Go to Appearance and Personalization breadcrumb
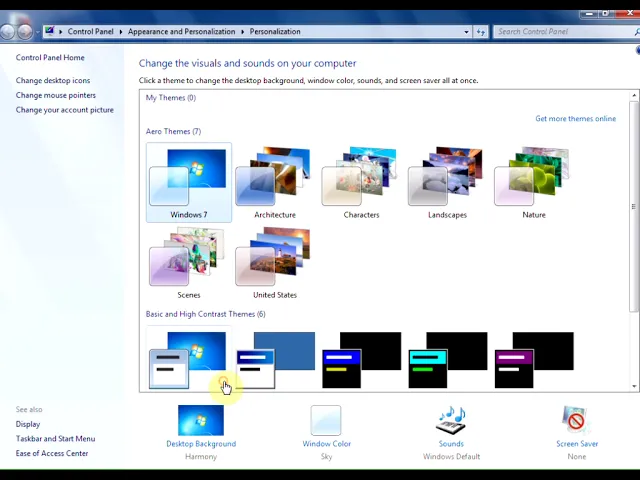 coord(182,31)
